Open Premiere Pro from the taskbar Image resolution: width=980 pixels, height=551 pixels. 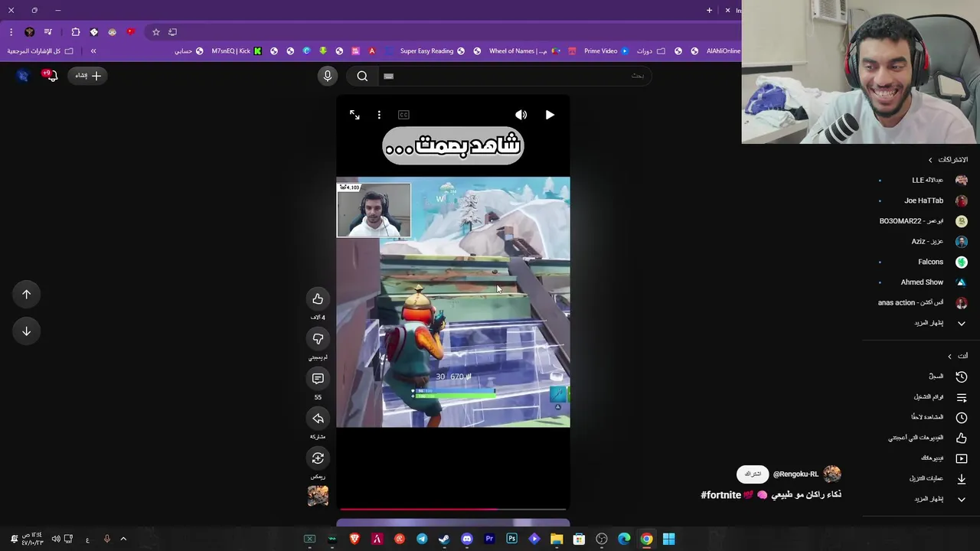click(489, 540)
